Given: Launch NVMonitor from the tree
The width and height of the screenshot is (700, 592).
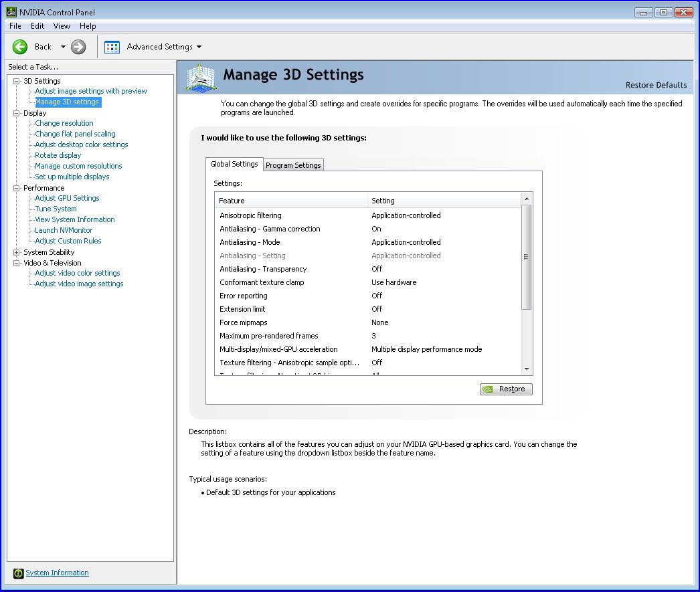Looking at the screenshot, I should point(64,230).
